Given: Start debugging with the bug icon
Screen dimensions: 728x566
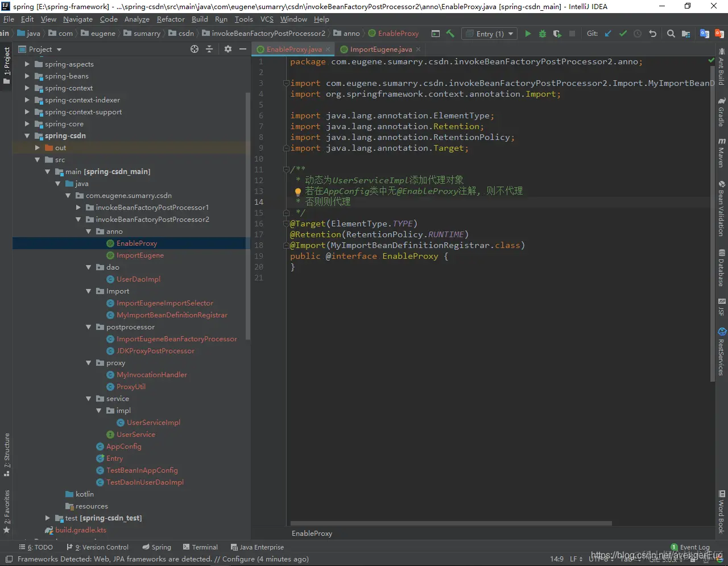Looking at the screenshot, I should (x=543, y=34).
